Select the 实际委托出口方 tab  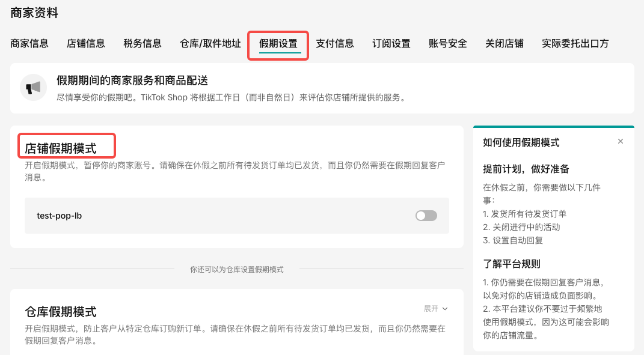pos(575,43)
